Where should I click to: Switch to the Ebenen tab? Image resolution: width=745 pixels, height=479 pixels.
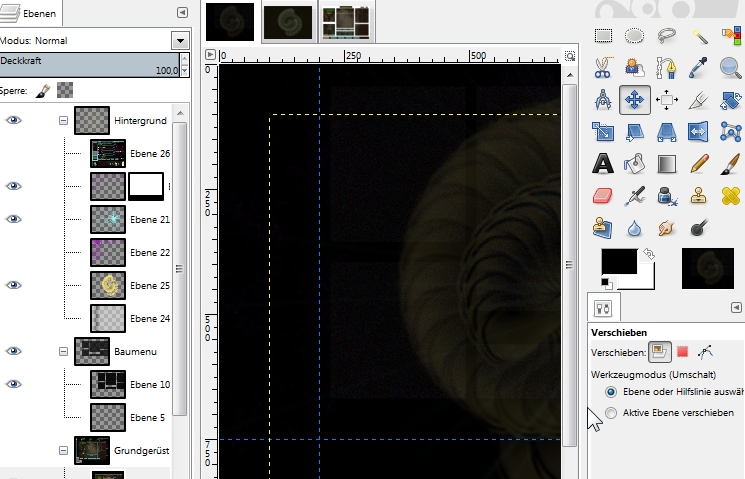point(32,12)
